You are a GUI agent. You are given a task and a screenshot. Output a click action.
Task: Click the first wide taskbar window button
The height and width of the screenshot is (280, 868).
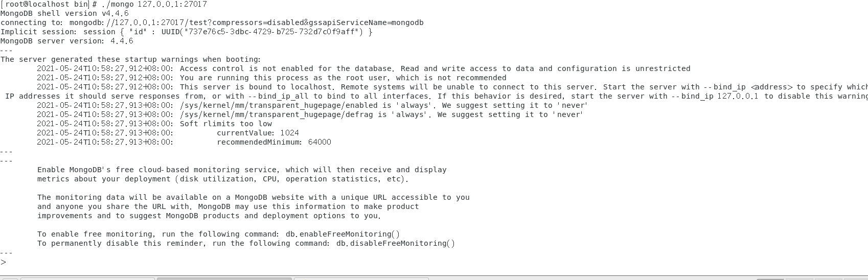[87, 278]
